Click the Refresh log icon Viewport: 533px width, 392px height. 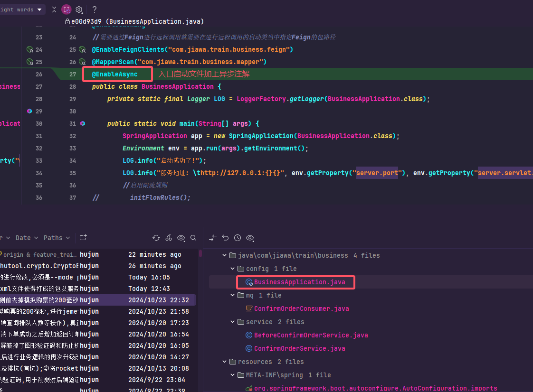tap(156, 238)
